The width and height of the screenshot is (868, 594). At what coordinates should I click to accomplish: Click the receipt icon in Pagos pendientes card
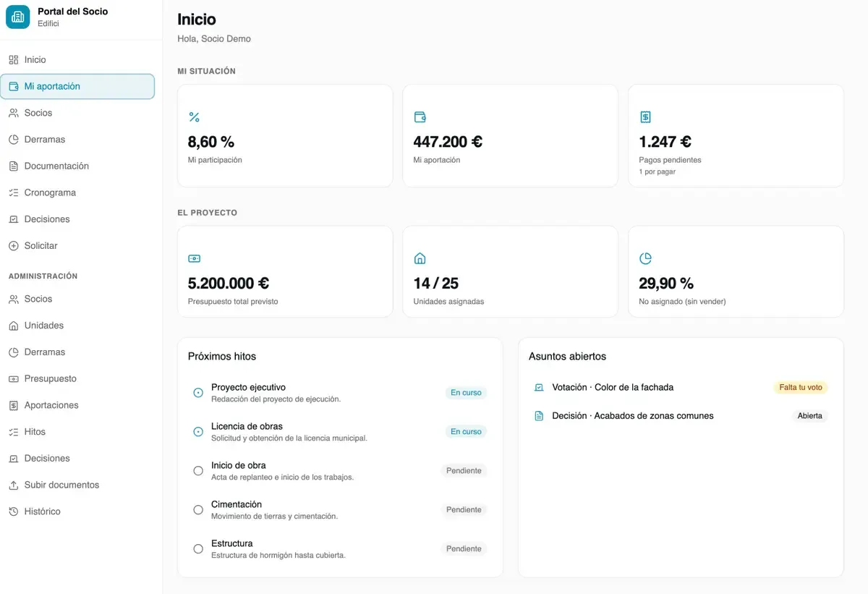pos(645,117)
